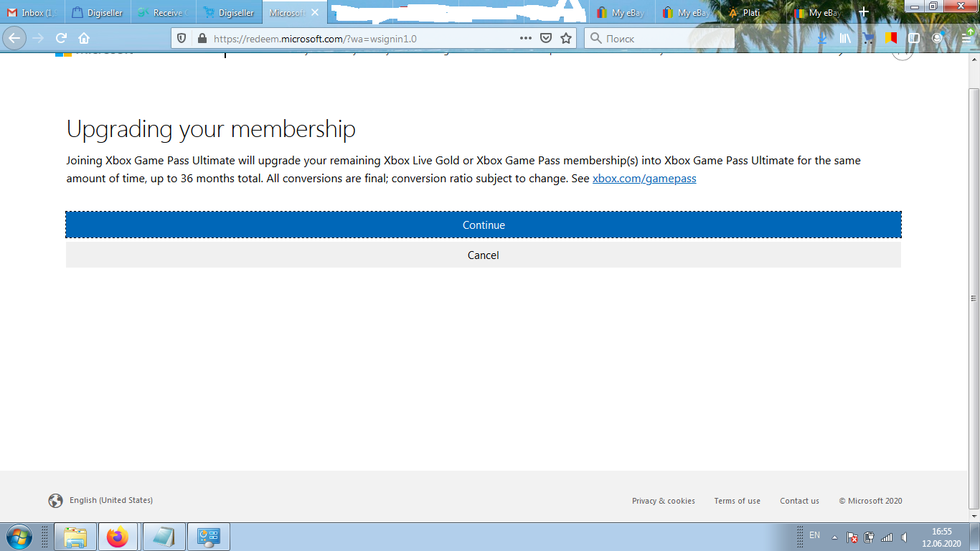Screen dimensions: 980x551
Task: Show hidden tray icons arrow
Action: click(834, 537)
